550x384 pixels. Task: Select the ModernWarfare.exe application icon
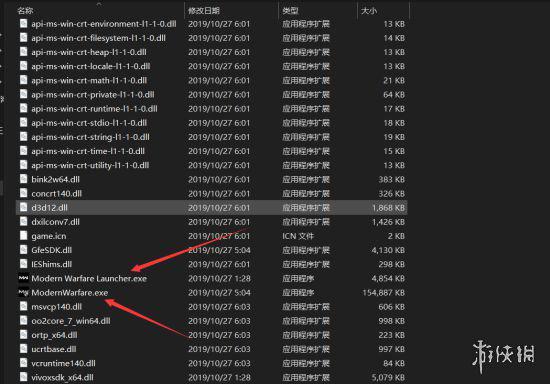click(24, 292)
